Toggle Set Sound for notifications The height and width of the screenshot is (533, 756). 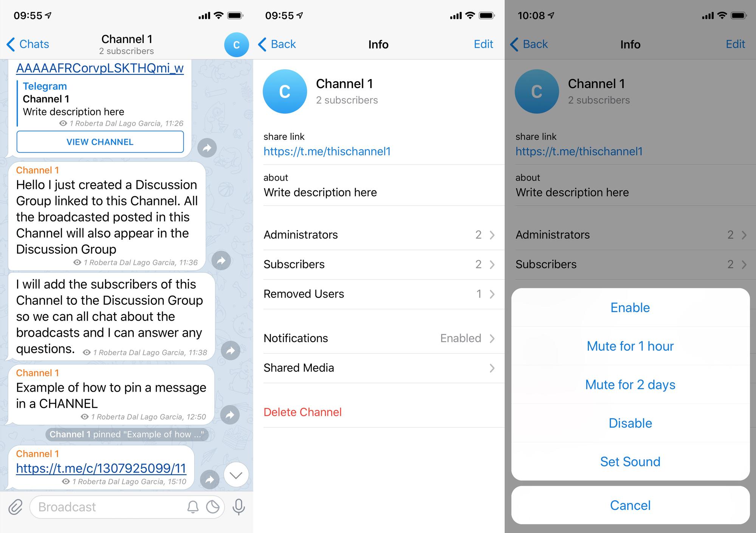coord(630,462)
